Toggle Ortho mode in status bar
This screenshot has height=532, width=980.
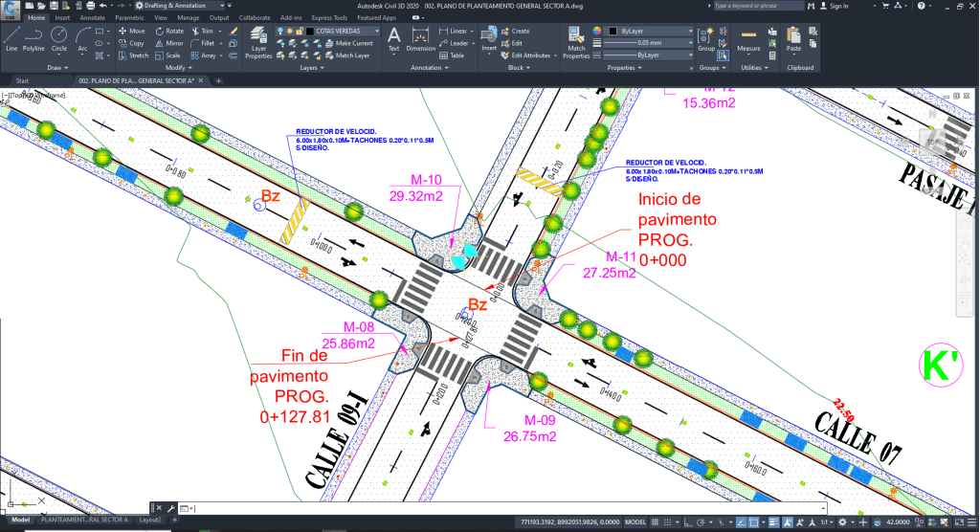[x=687, y=522]
